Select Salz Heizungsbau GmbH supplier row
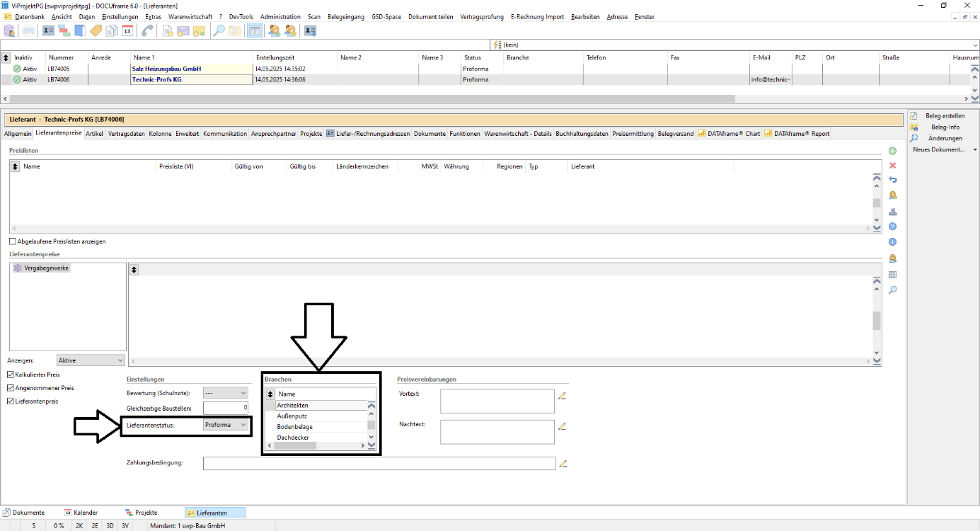The width and height of the screenshot is (980, 531). 485,69
